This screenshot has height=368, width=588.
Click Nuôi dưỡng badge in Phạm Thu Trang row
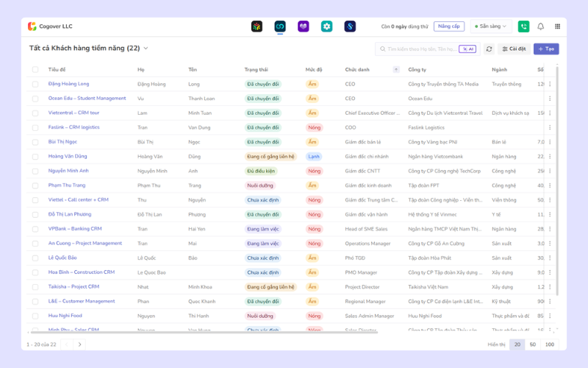pyautogui.click(x=260, y=185)
